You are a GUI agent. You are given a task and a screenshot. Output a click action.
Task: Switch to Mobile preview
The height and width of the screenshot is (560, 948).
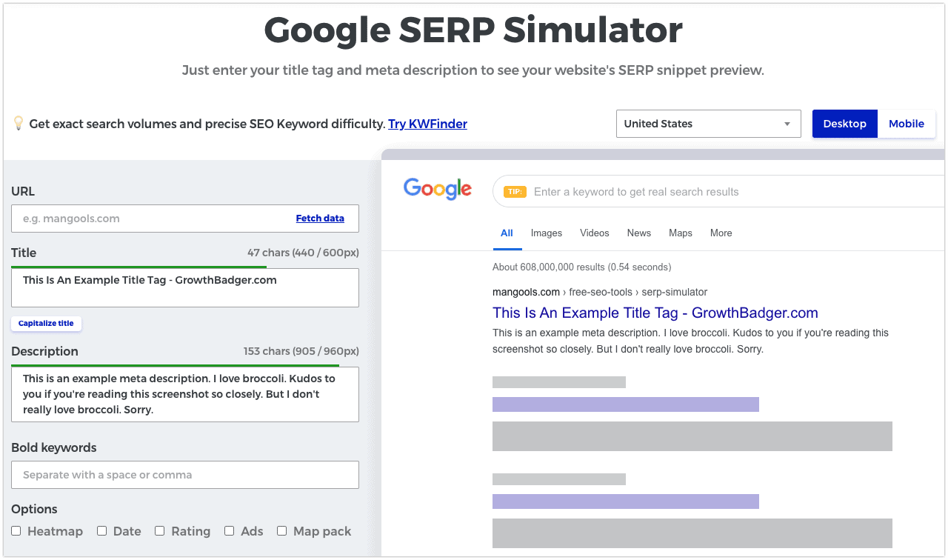point(906,124)
